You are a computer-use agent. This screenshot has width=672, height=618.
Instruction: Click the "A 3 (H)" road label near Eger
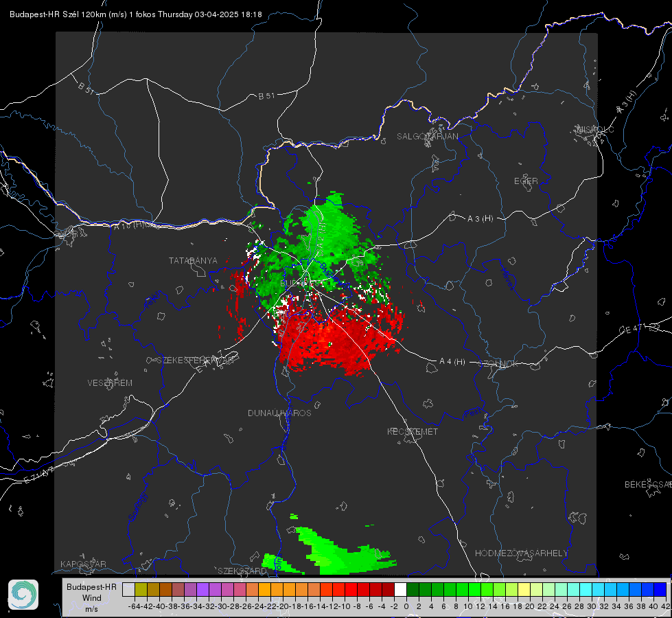click(480, 219)
